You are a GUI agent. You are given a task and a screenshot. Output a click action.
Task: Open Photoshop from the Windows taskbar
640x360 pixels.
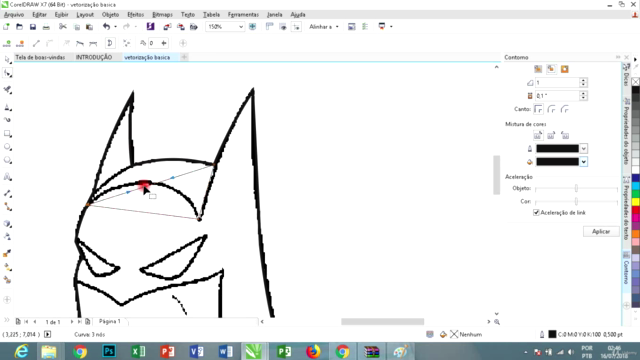click(x=109, y=351)
